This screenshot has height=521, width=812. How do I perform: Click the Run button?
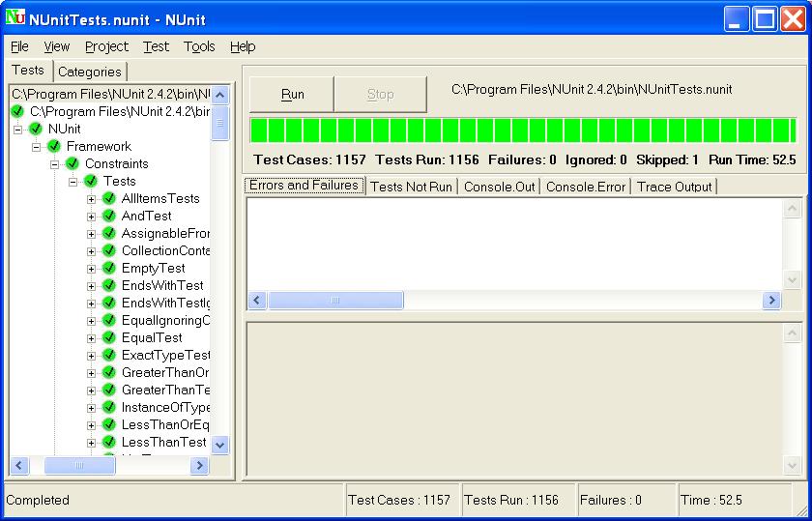point(292,95)
